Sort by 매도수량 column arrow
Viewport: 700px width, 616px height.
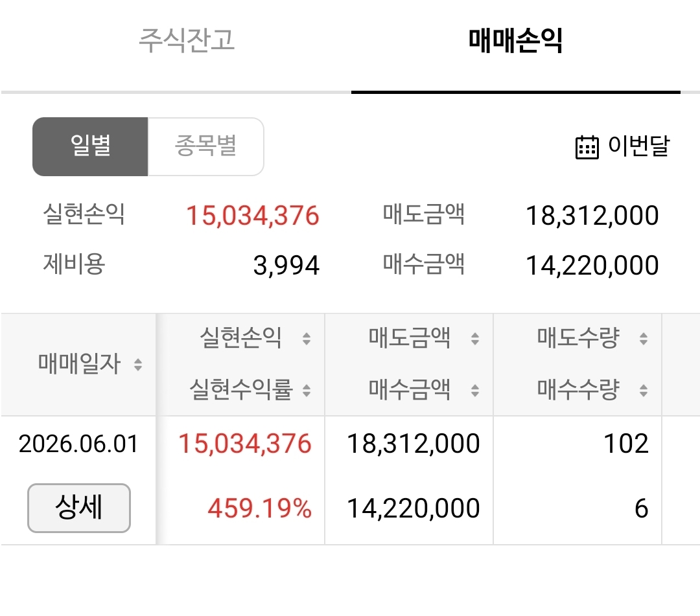(x=644, y=339)
